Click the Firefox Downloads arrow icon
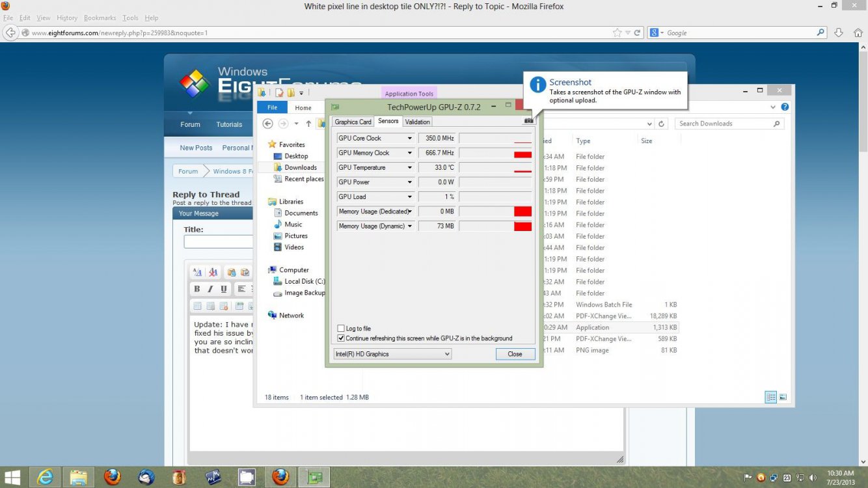 pyautogui.click(x=839, y=33)
